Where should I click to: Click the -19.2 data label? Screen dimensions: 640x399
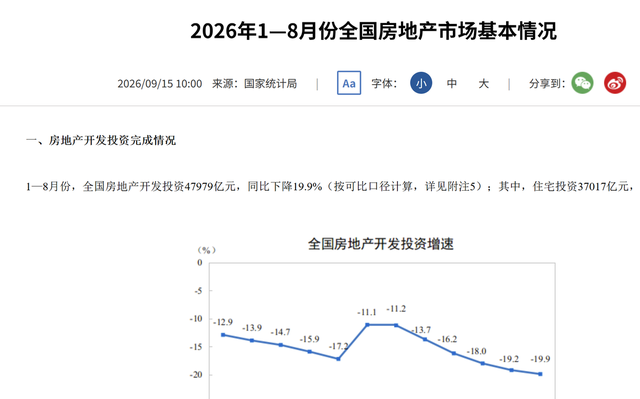click(509, 359)
